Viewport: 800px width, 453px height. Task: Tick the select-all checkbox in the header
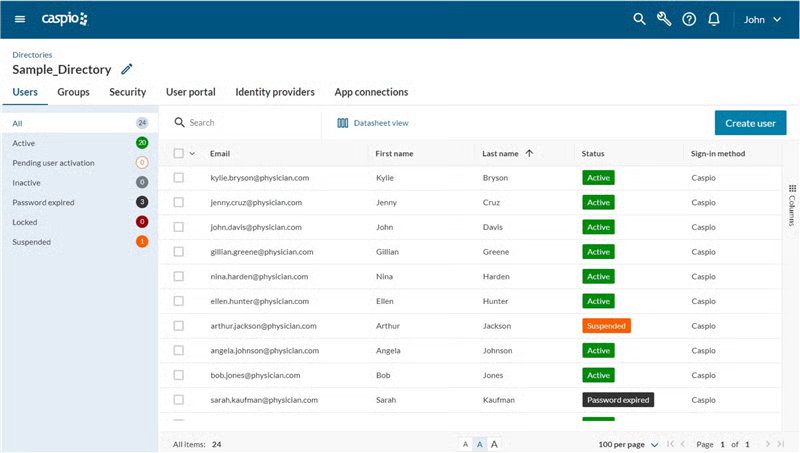[x=178, y=153]
